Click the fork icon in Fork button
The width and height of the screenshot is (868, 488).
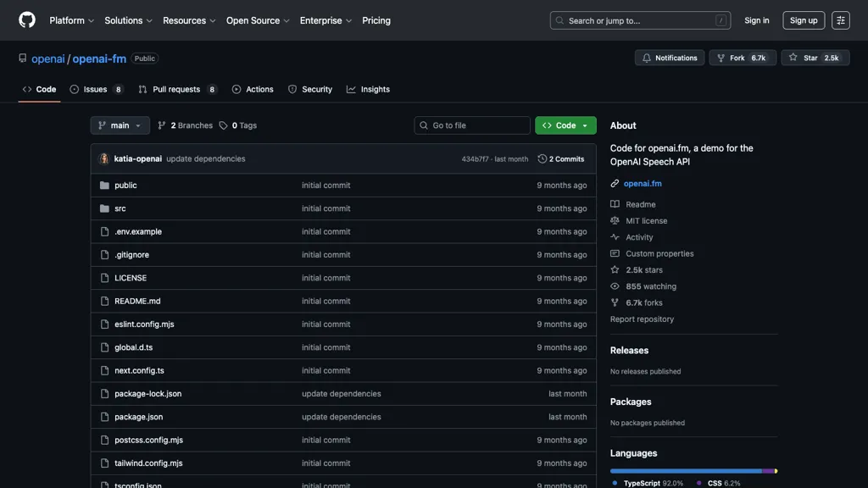[x=721, y=58]
